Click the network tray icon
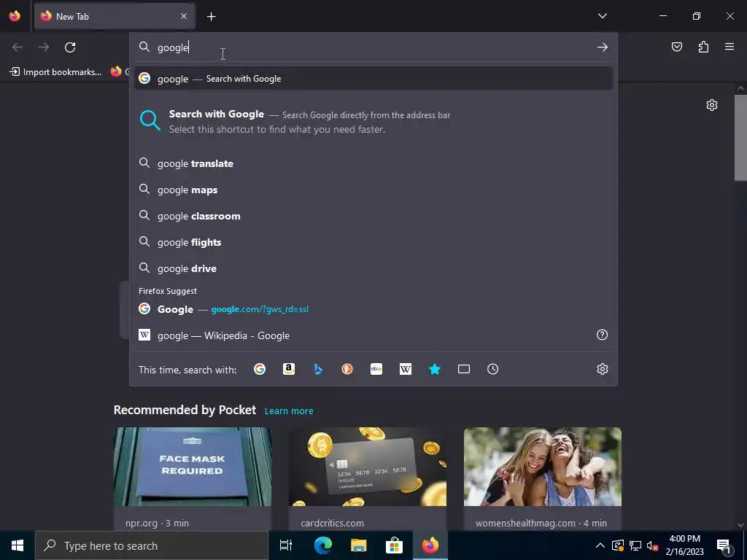The image size is (747, 560). tap(635, 545)
